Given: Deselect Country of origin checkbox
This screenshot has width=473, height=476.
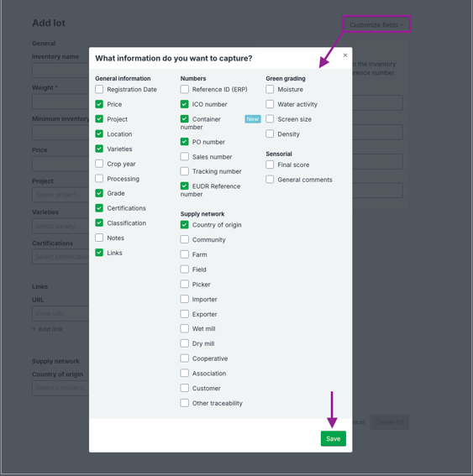Looking at the screenshot, I should (x=184, y=225).
